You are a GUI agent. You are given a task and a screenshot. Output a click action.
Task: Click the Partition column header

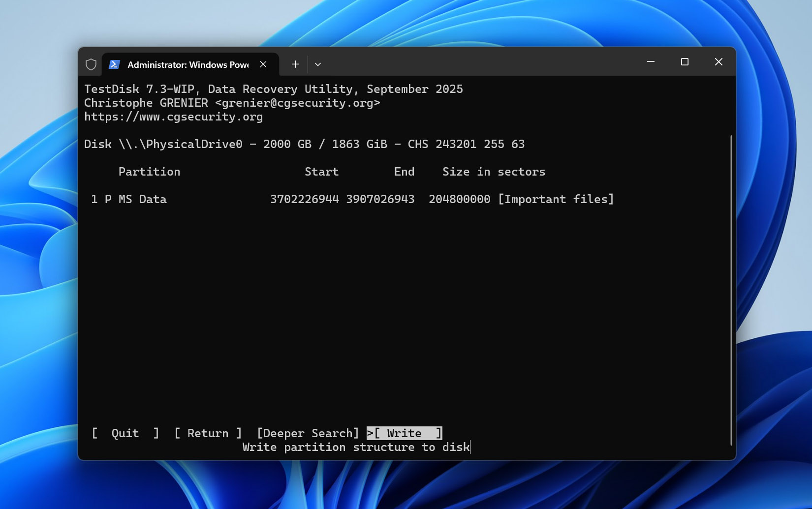149,172
